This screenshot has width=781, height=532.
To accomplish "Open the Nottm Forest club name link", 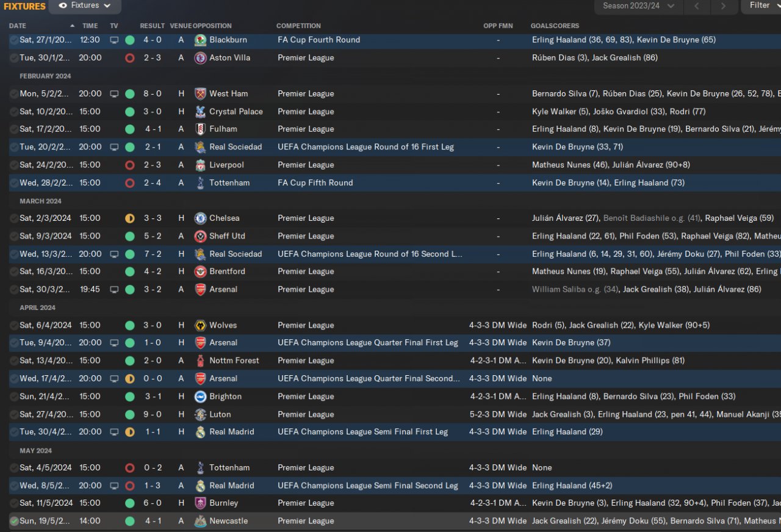I will pyautogui.click(x=234, y=361).
